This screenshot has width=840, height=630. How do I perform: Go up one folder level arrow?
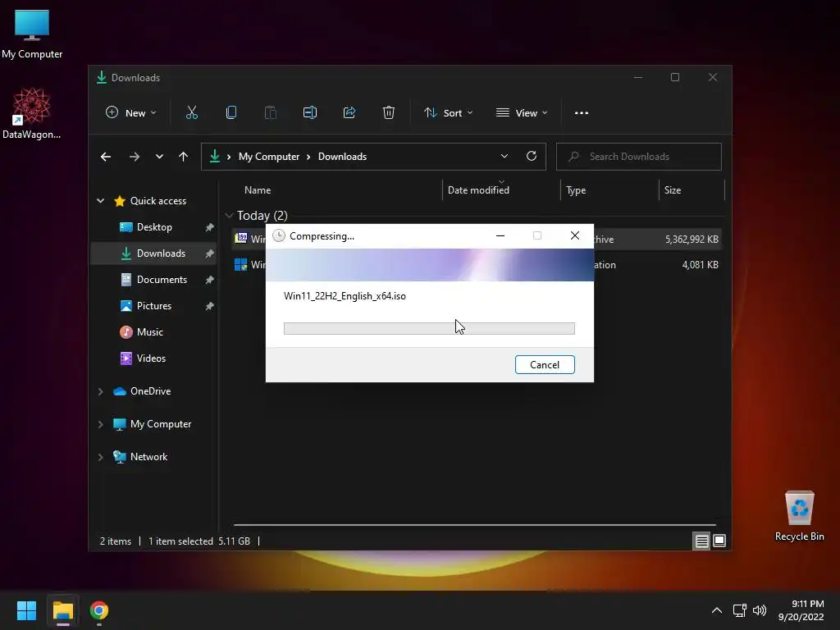click(183, 157)
